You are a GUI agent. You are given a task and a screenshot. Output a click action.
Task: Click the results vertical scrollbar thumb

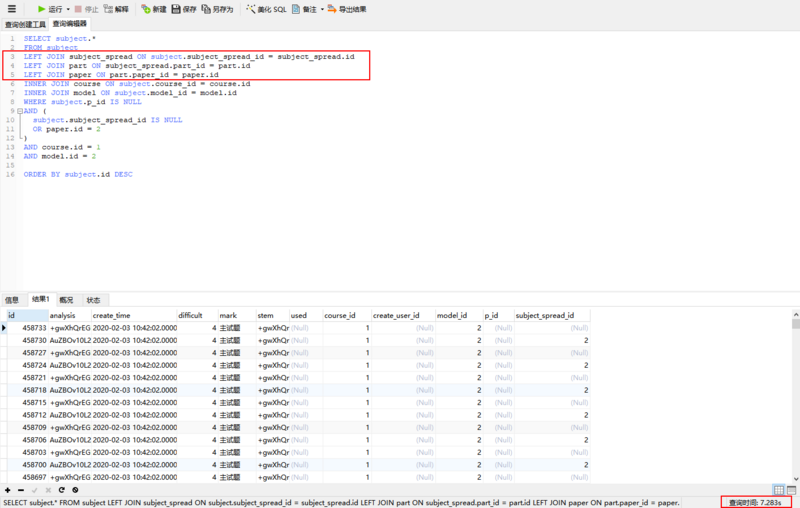pyautogui.click(x=796, y=324)
